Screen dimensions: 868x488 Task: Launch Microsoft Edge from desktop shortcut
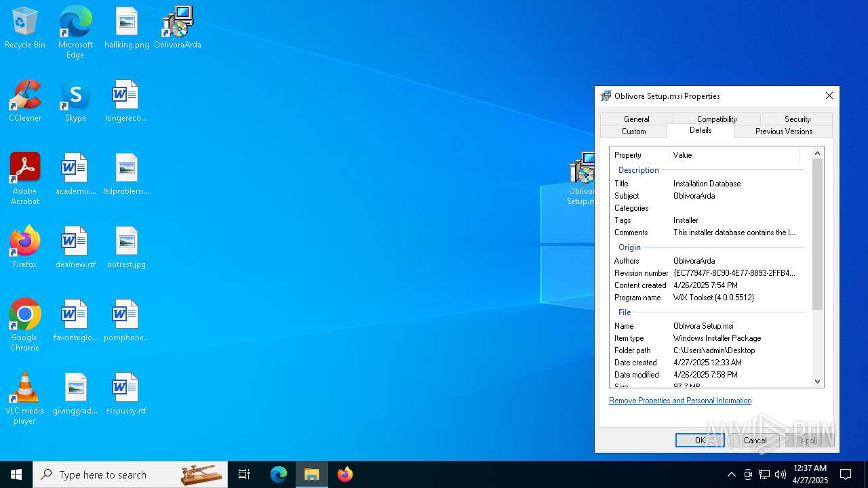tap(75, 33)
